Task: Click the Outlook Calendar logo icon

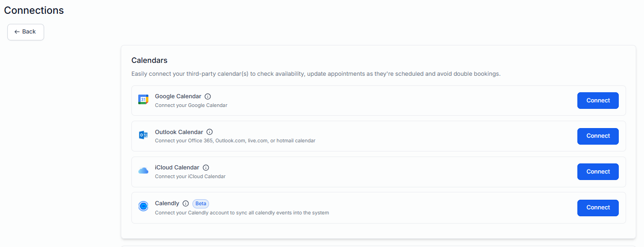Action: 143,135
